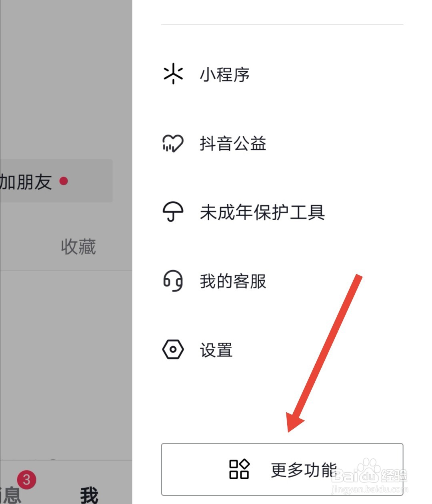Tap the red dot beside 加朋友
The height and width of the screenshot is (504, 432).
tap(64, 181)
